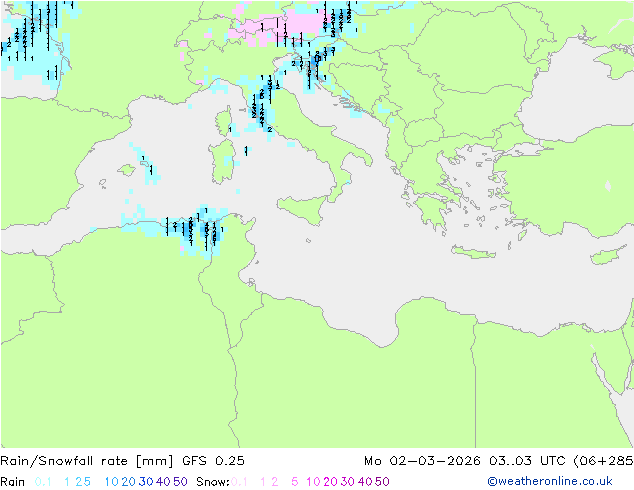Select the Rain legend 0.1 color value

[x=43, y=482]
